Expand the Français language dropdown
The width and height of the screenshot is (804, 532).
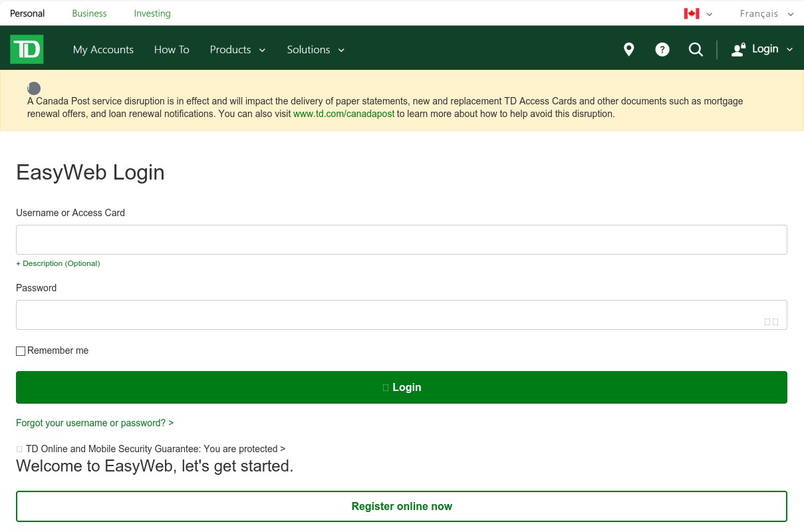[x=767, y=13]
